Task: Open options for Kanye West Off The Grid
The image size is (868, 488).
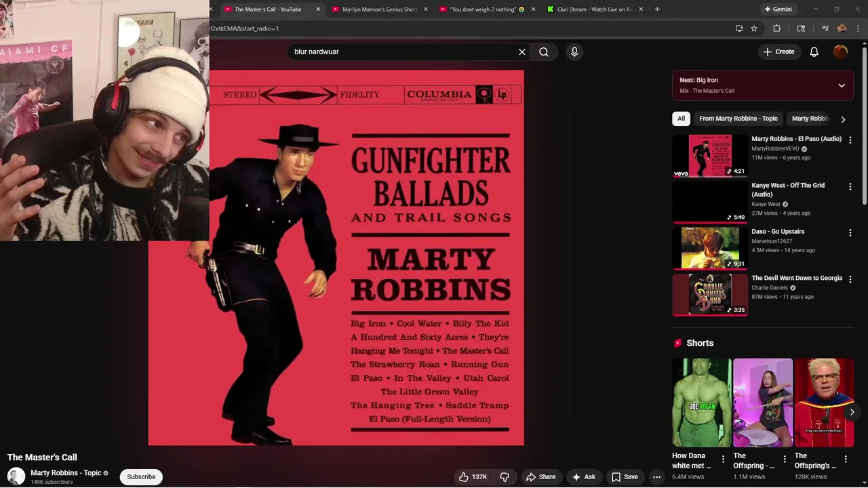Action: pos(850,186)
